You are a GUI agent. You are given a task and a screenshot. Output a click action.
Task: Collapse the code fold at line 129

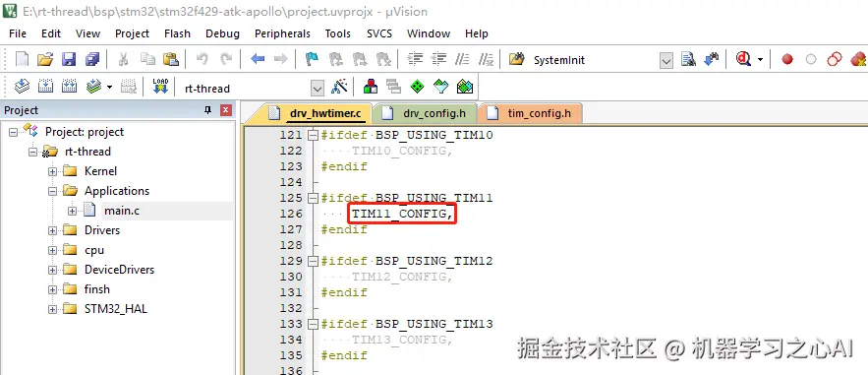coord(314,261)
